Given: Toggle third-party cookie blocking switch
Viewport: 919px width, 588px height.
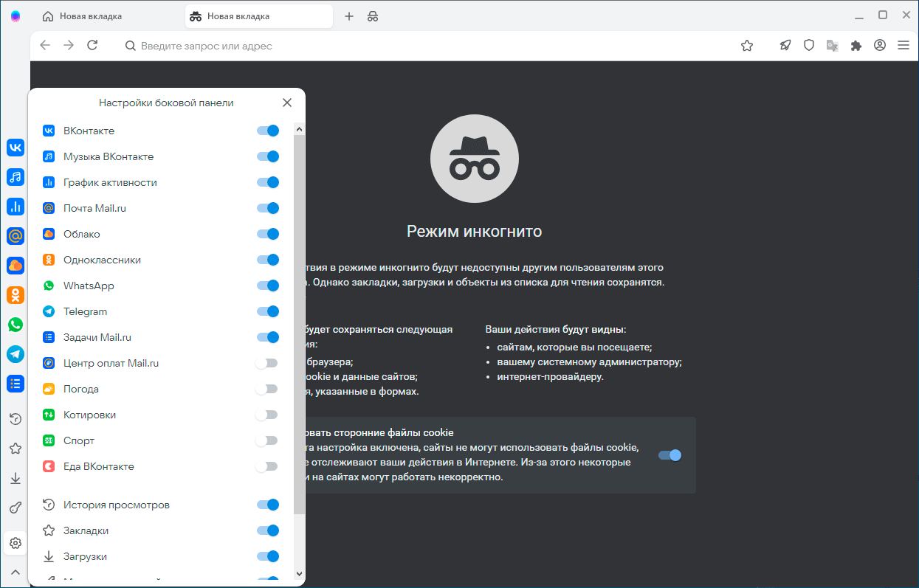Looking at the screenshot, I should (x=670, y=455).
